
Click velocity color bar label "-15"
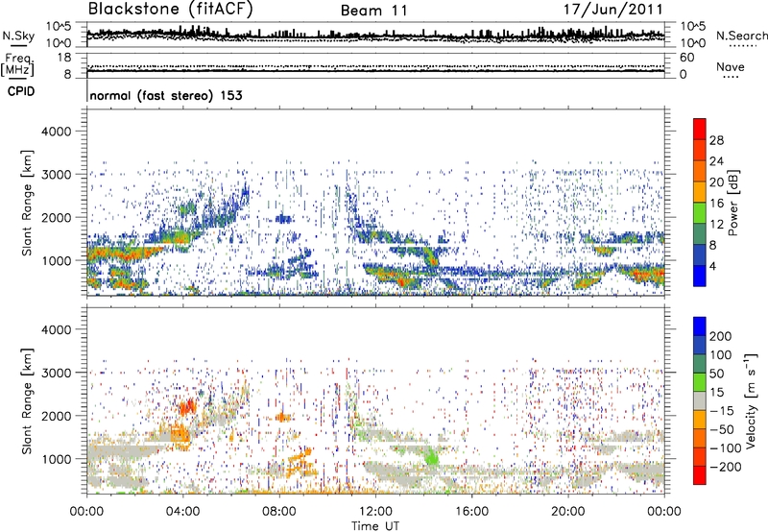(721, 410)
